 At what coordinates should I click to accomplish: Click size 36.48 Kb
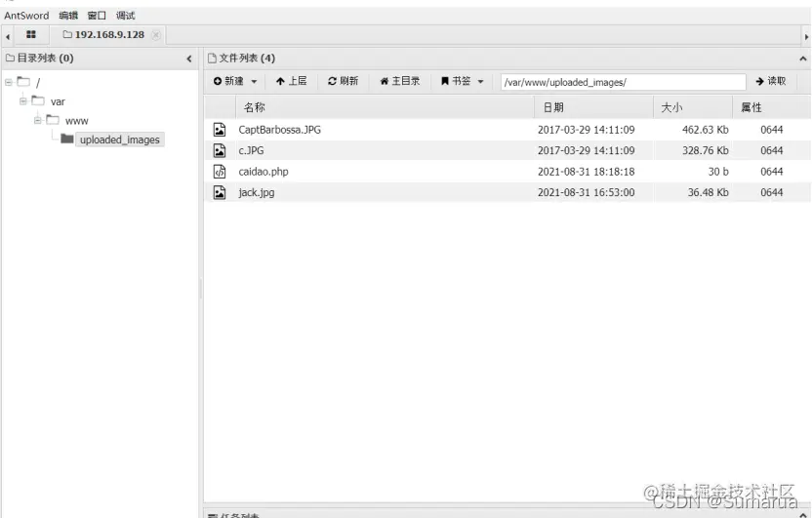tap(708, 192)
